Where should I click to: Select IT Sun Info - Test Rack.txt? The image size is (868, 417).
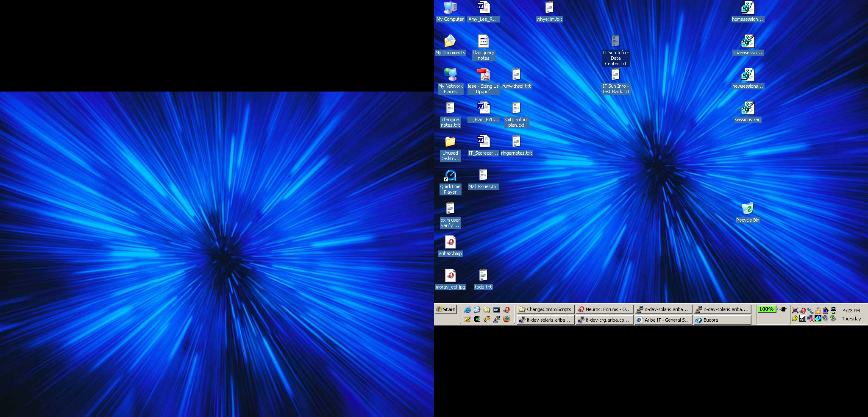[x=615, y=81]
